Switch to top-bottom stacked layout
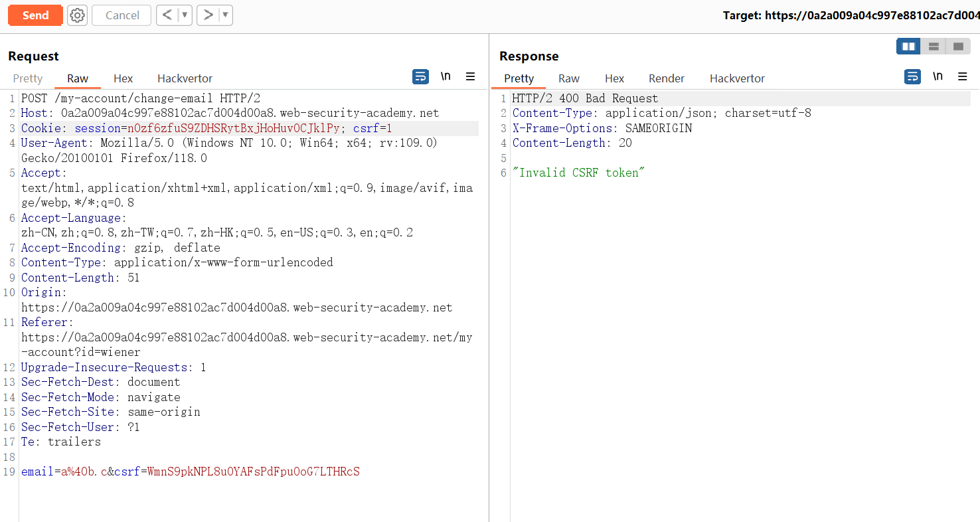This screenshot has width=980, height=522. coord(934,46)
